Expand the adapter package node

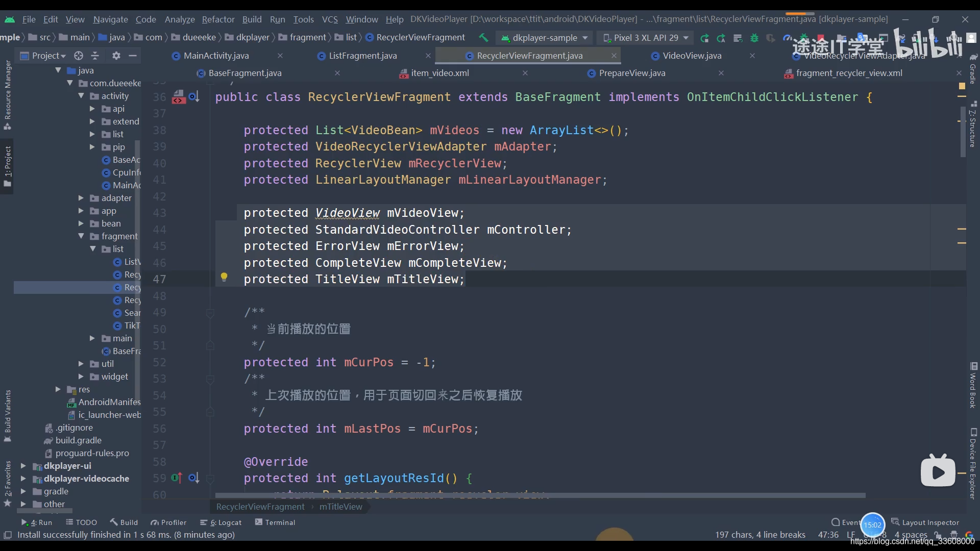click(x=81, y=198)
